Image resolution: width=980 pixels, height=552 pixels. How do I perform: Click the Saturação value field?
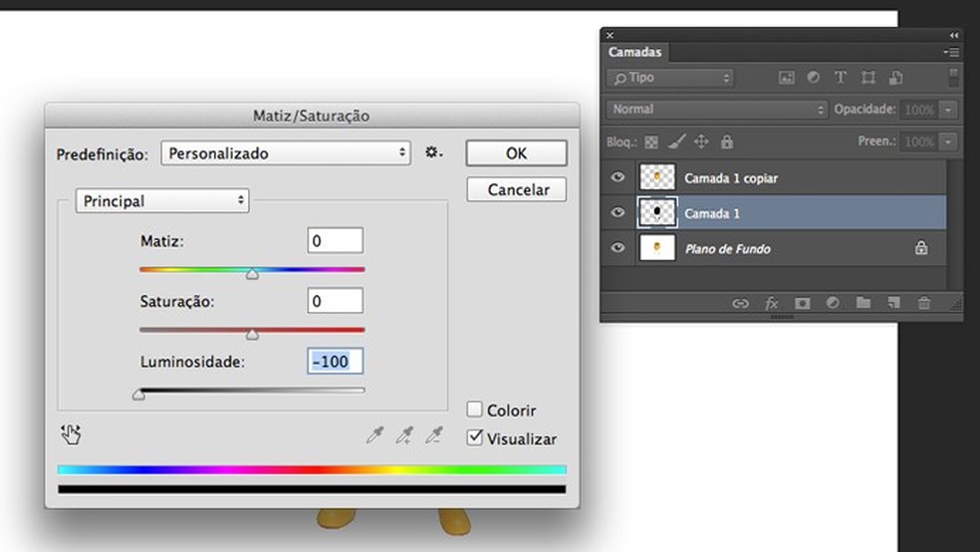point(335,301)
